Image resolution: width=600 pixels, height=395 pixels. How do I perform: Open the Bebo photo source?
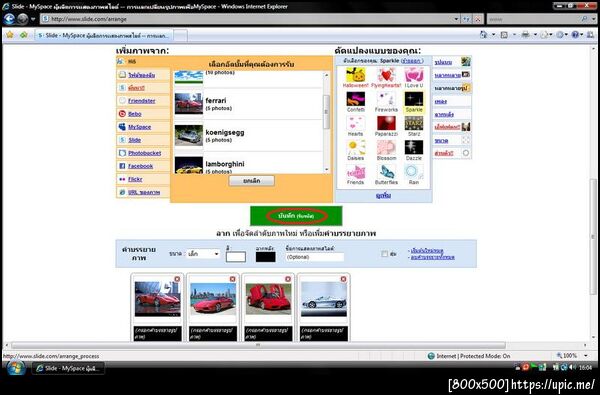point(135,114)
